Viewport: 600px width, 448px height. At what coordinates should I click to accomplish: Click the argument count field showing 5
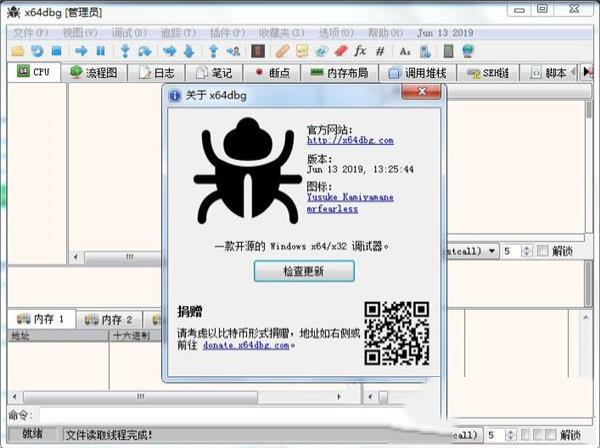click(512, 251)
